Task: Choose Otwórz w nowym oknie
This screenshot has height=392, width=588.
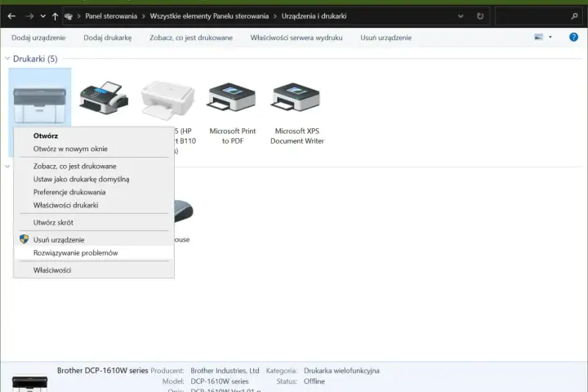Action: 94,149
